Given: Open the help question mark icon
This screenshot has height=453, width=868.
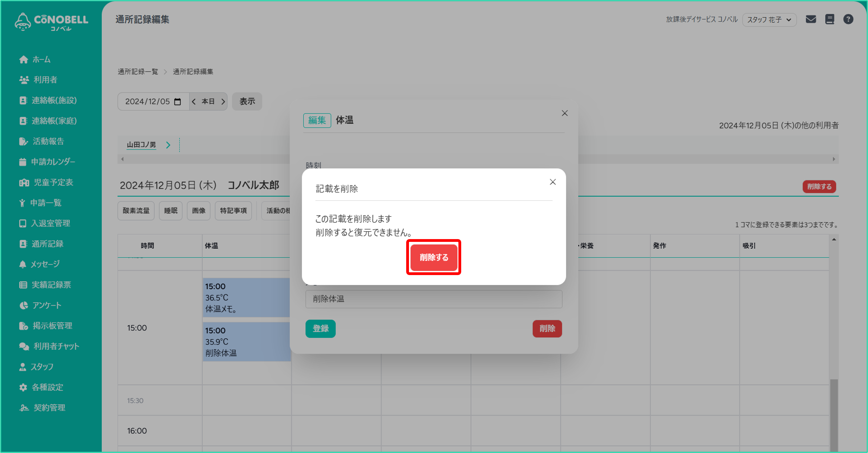Looking at the screenshot, I should (848, 19).
